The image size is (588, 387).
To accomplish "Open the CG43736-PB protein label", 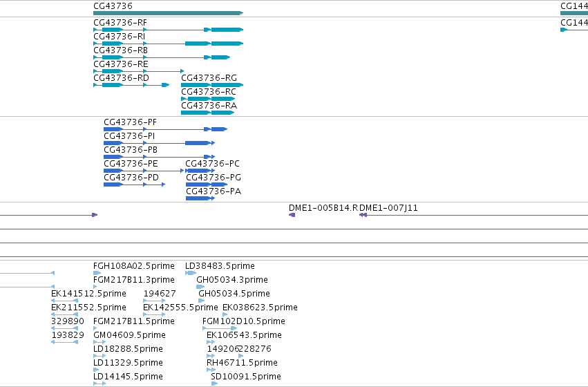I will pos(131,151).
